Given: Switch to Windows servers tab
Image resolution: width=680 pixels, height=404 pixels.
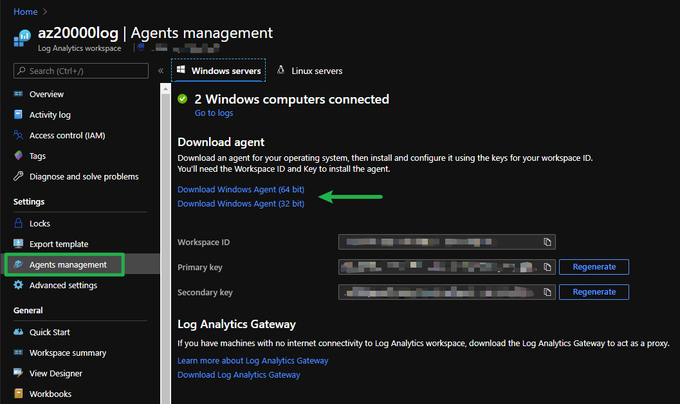Looking at the screenshot, I should (219, 70).
